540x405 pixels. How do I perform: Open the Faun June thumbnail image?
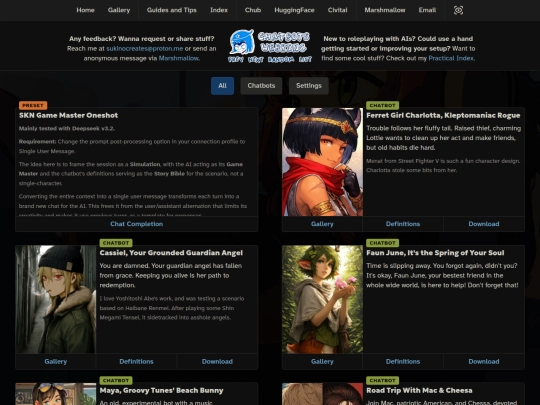coord(322,299)
